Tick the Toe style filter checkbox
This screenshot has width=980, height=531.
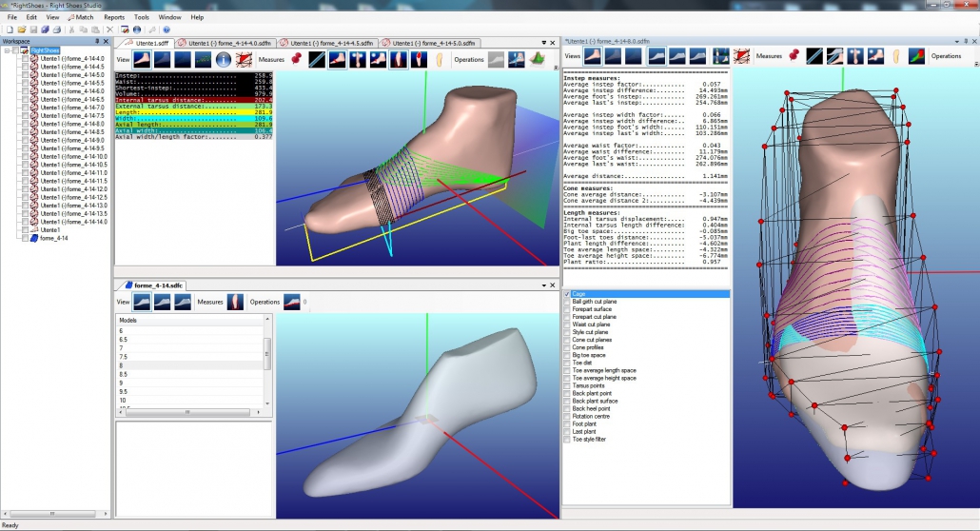pyautogui.click(x=567, y=440)
